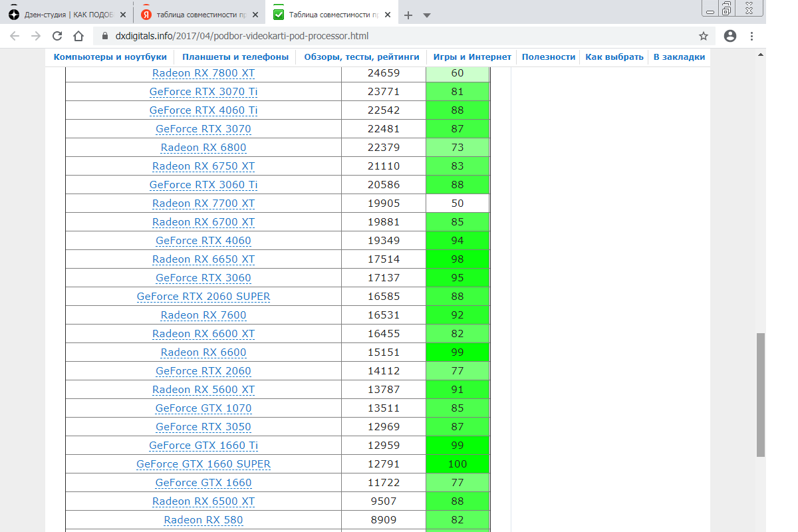Screen dimensions: 798x532
Task: Open the Radeon RX 7600 link
Action: [203, 315]
